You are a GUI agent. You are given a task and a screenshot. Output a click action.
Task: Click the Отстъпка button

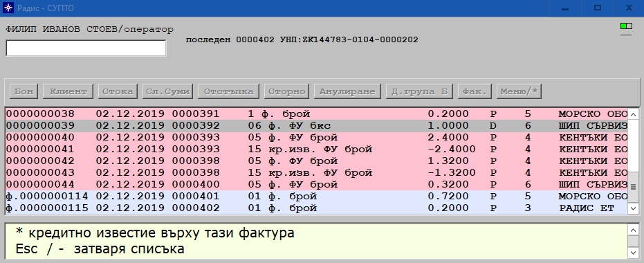point(228,91)
